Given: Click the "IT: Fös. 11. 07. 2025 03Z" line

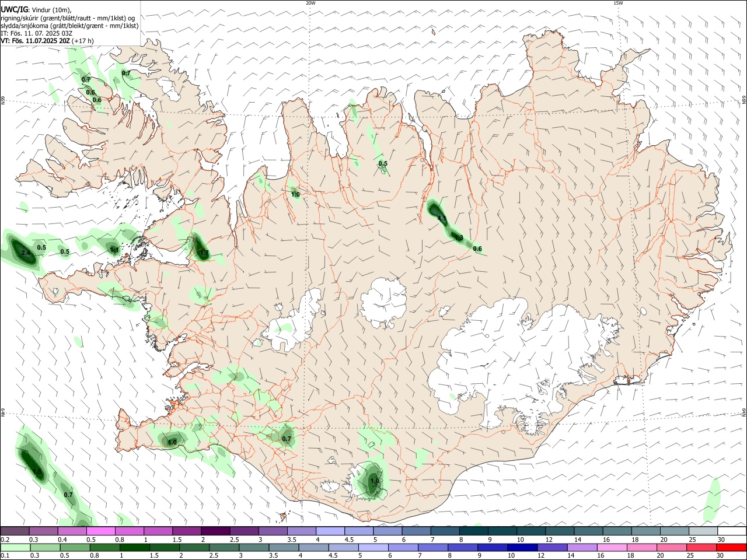Looking at the screenshot, I should 37,33.
